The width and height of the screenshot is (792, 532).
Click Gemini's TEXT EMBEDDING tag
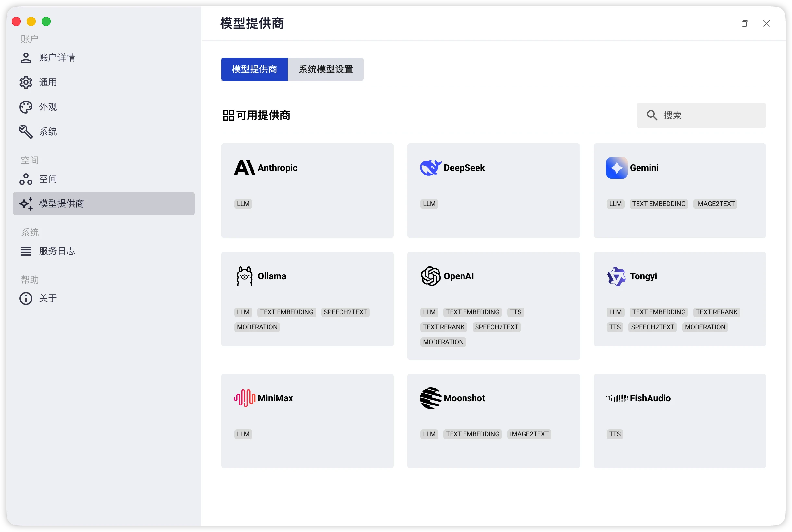pyautogui.click(x=659, y=204)
